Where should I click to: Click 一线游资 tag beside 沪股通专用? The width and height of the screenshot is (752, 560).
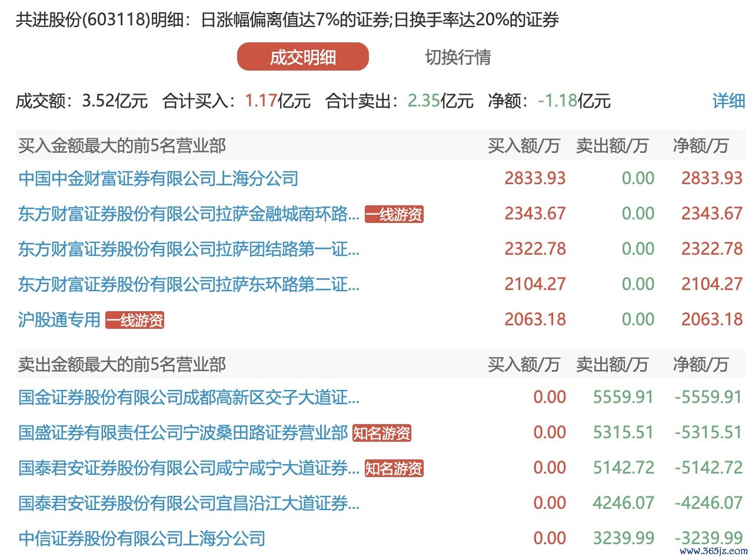tap(135, 320)
